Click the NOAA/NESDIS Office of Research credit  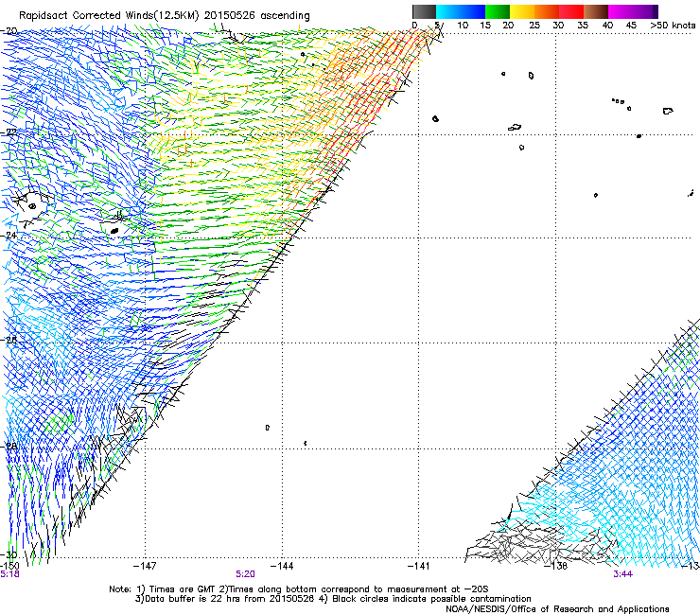coord(557,609)
